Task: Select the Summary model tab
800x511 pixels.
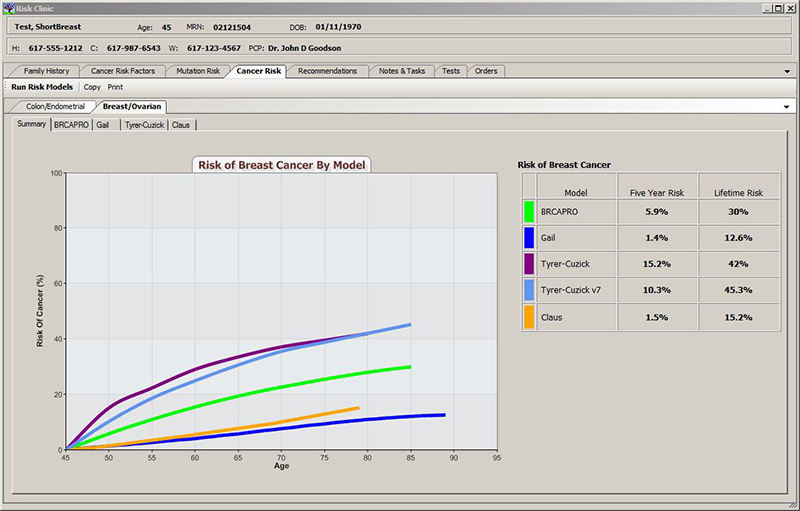Action: (31, 124)
